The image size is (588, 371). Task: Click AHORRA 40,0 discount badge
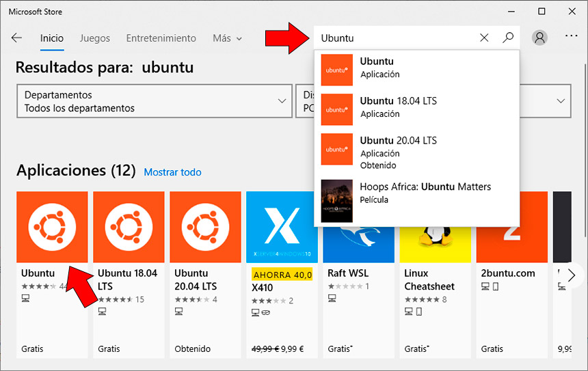[x=282, y=275]
